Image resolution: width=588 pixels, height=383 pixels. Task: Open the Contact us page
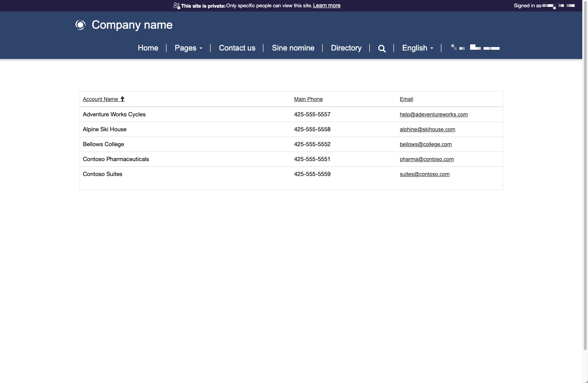click(237, 48)
